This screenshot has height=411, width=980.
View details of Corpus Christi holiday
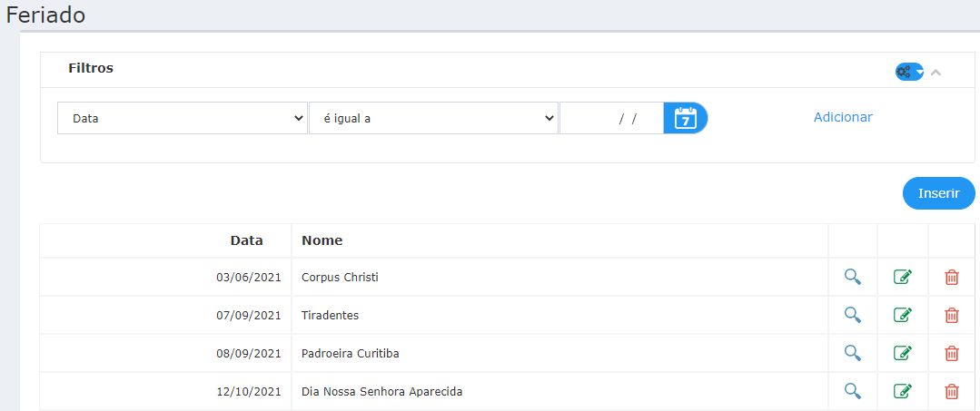point(853,277)
